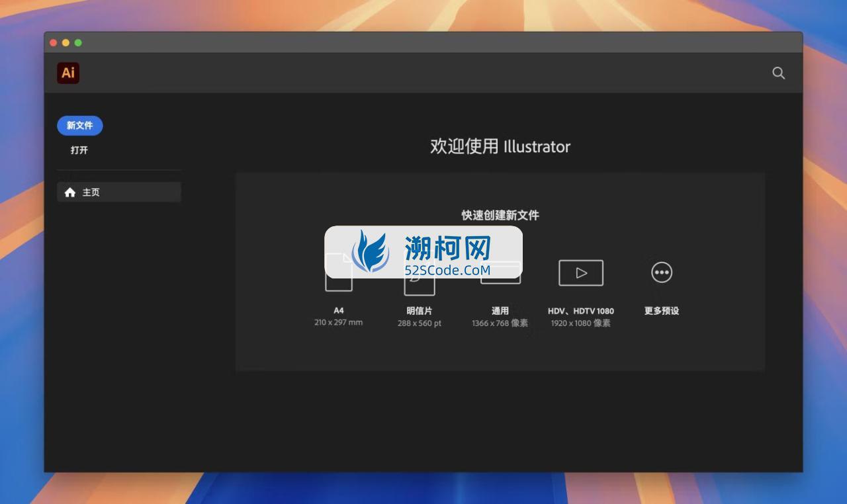Click the Illustrator Ai logo
The height and width of the screenshot is (504, 847).
[68, 73]
